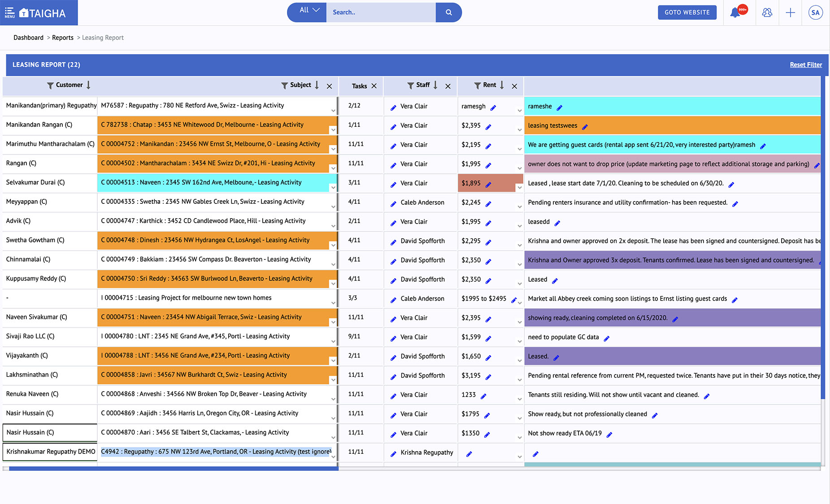The width and height of the screenshot is (830, 504).
Task: Open subject 'C 00004747 : Karthick' row
Action: tap(203, 221)
